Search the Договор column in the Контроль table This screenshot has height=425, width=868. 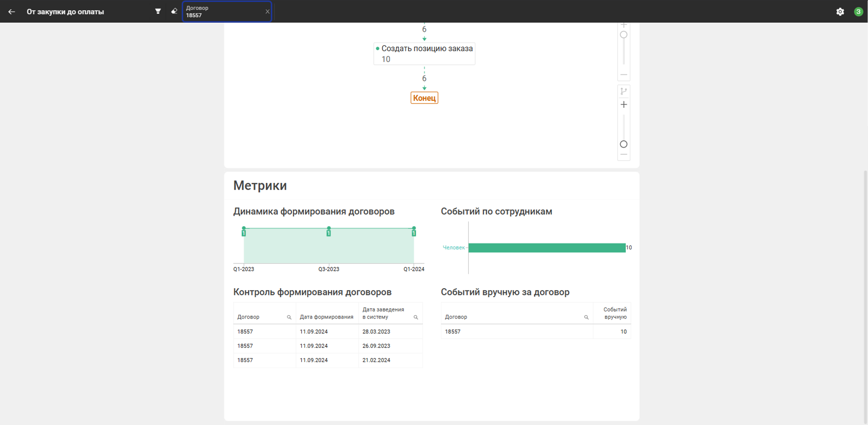pyautogui.click(x=289, y=318)
